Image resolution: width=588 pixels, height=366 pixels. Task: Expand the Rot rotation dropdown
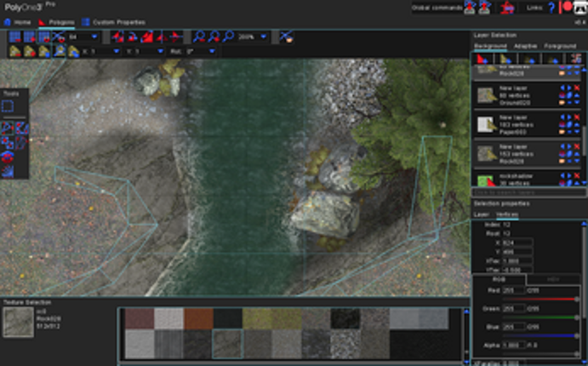coord(210,51)
